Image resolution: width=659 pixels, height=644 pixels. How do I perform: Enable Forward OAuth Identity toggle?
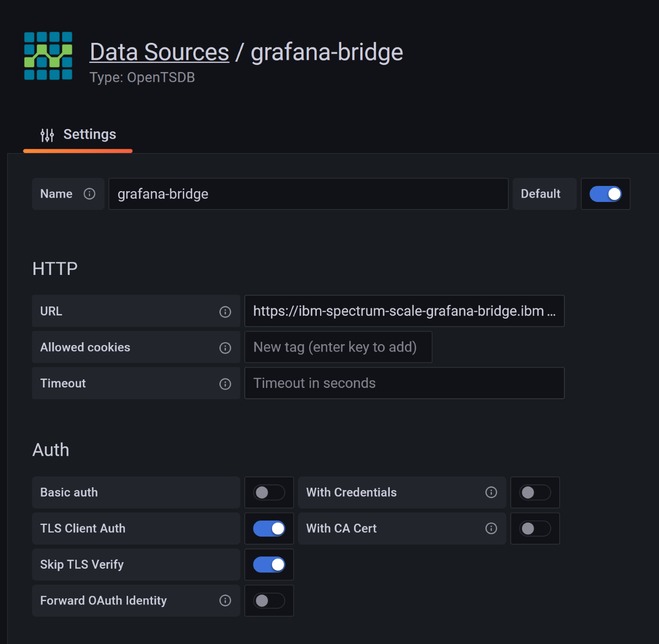click(269, 601)
